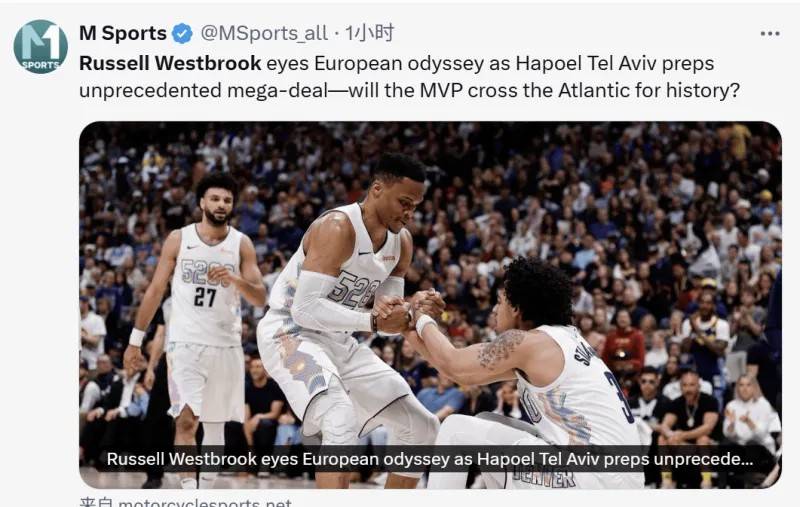Open the three-dot more options menu
The height and width of the screenshot is (507, 800).
click(x=769, y=34)
